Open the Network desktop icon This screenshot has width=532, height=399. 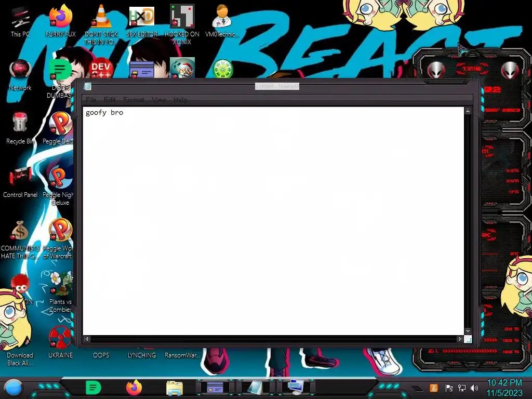pyautogui.click(x=20, y=75)
